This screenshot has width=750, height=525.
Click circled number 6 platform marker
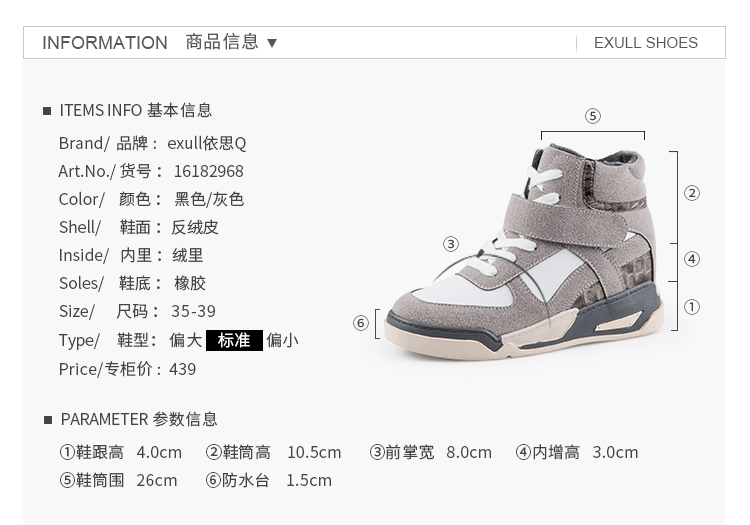(x=361, y=323)
